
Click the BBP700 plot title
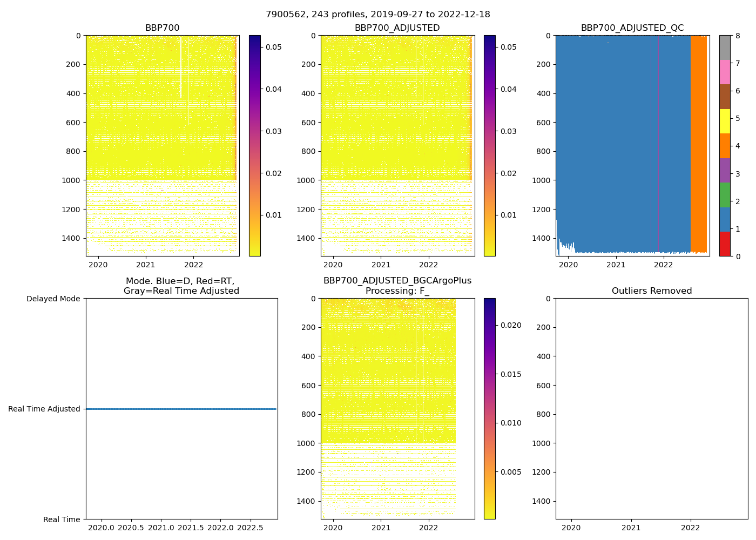(x=162, y=28)
